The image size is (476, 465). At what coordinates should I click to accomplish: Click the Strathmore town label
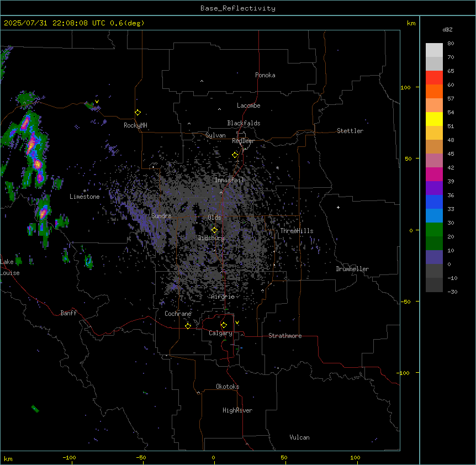pos(285,336)
